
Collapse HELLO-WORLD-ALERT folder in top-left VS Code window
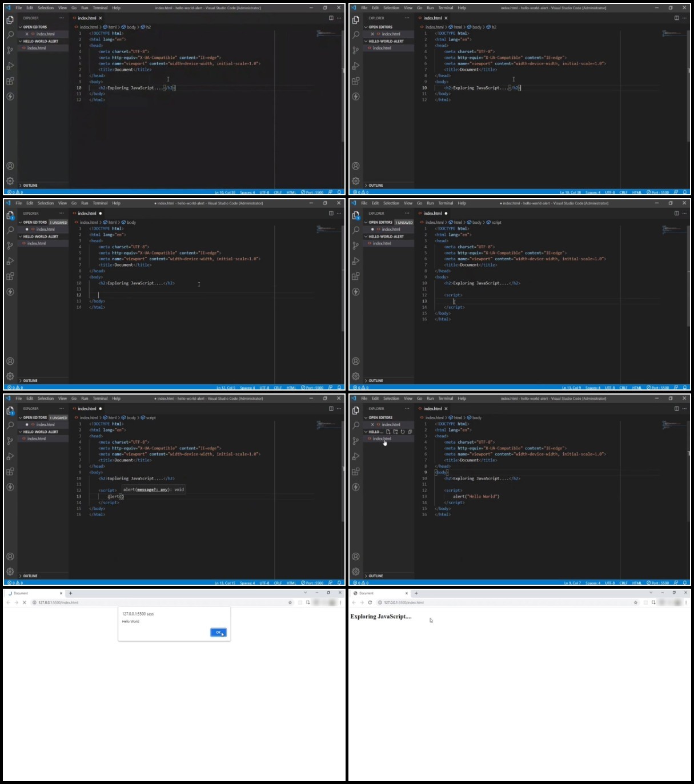40,41
